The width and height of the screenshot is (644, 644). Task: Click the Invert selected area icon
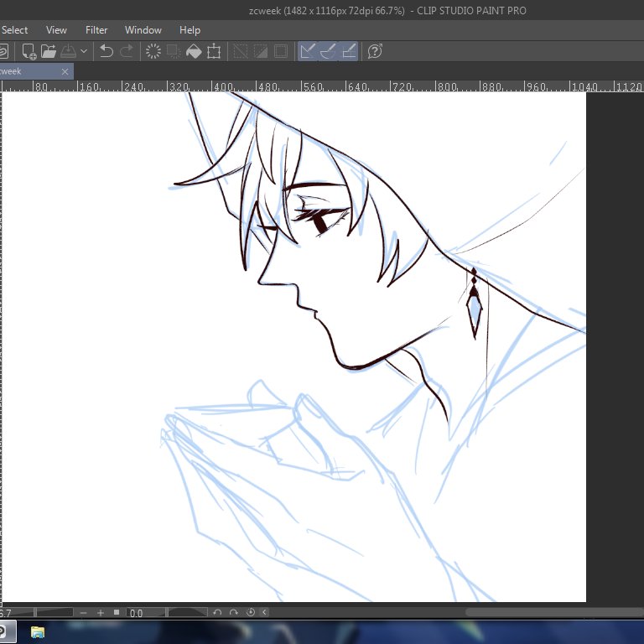[261, 51]
